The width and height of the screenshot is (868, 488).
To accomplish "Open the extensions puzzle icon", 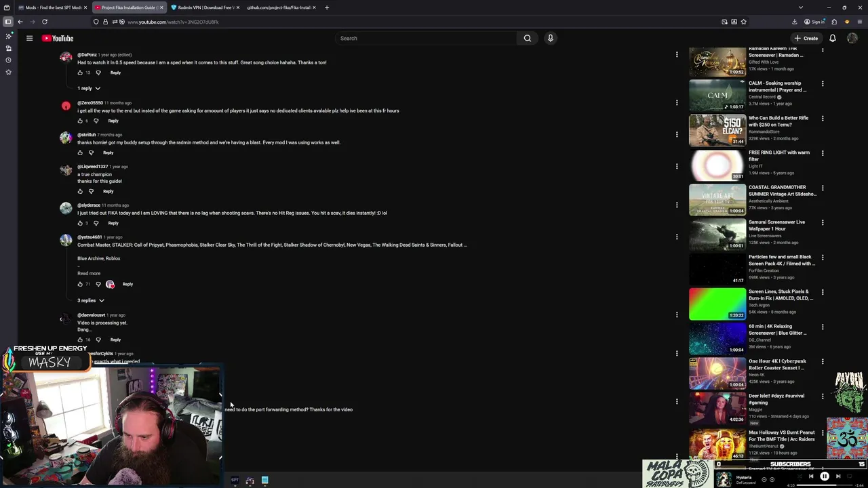I will (x=834, y=22).
